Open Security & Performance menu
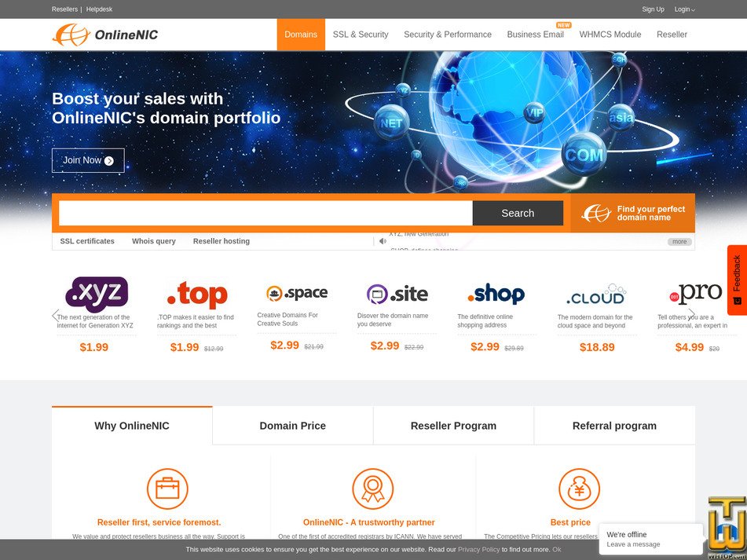 (x=448, y=35)
